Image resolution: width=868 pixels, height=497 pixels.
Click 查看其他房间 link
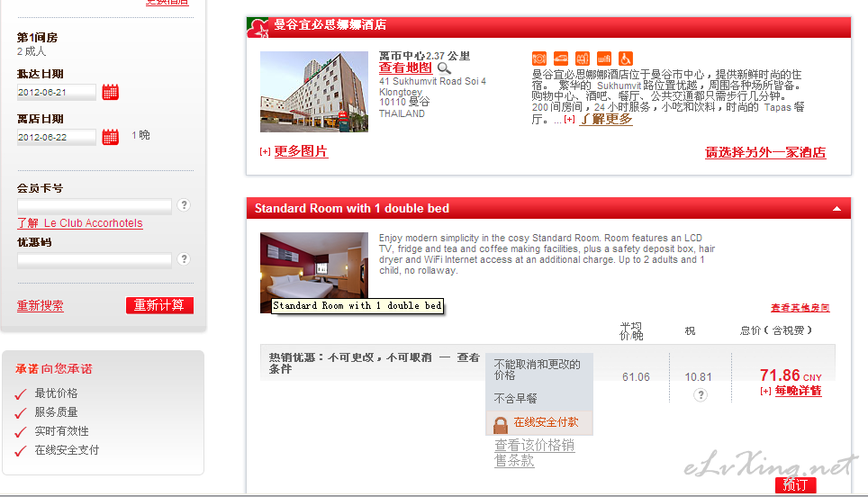[x=800, y=308]
